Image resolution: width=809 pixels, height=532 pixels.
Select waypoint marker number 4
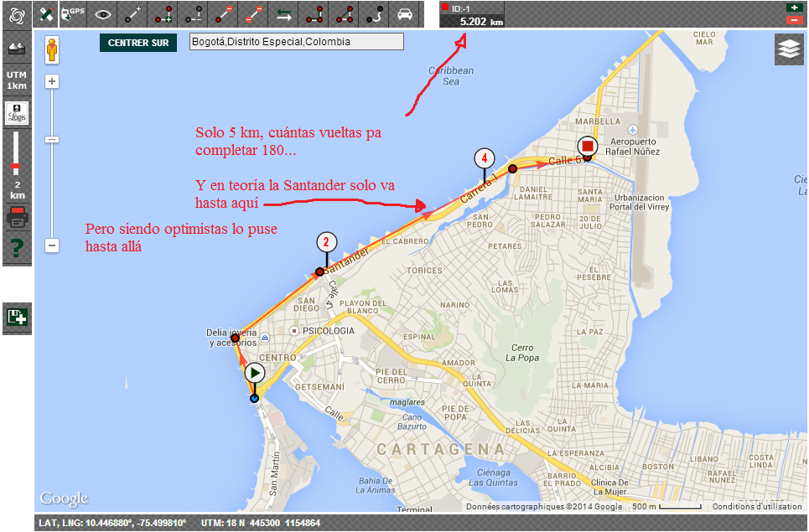coord(484,158)
